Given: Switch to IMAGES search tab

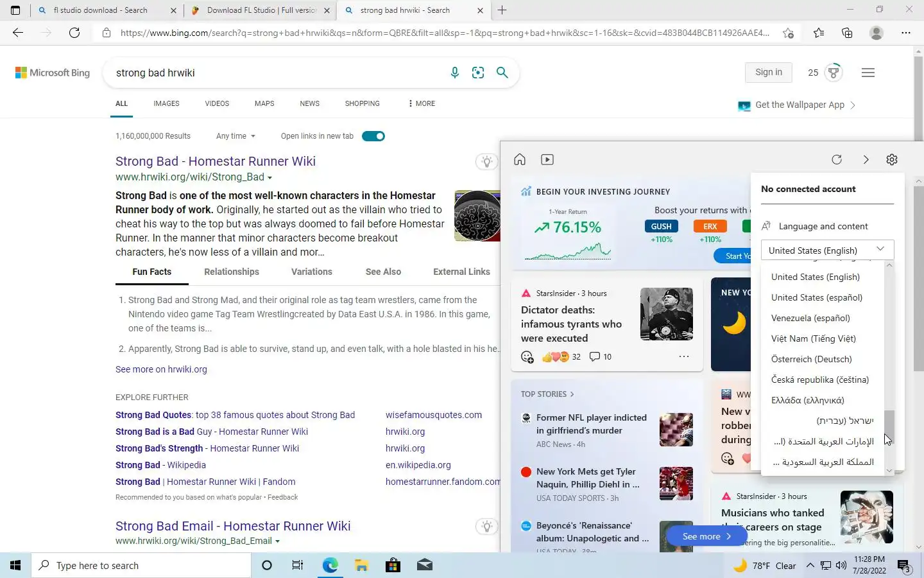Looking at the screenshot, I should (166, 103).
